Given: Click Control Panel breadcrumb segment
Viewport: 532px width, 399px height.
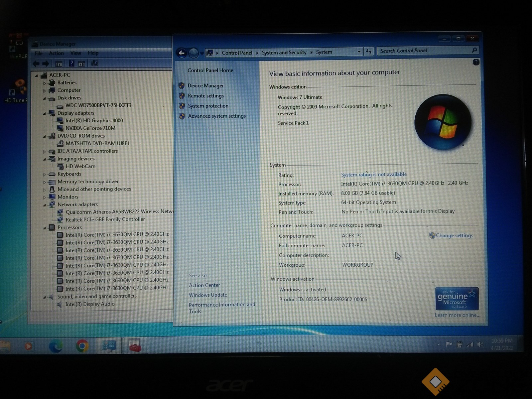Looking at the screenshot, I should 237,53.
